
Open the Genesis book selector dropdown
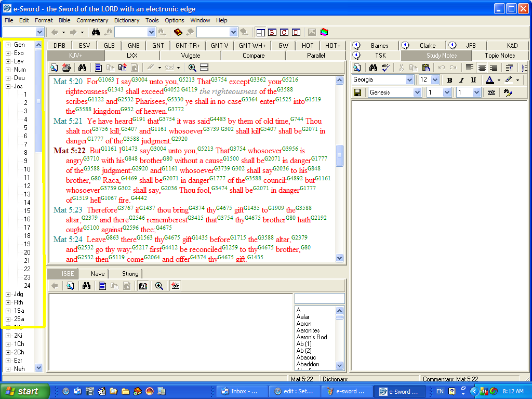pyautogui.click(x=417, y=92)
